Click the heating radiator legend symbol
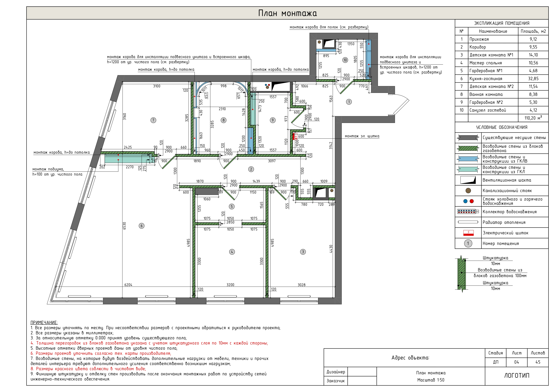The width and height of the screenshot is (555, 392). coord(468,222)
